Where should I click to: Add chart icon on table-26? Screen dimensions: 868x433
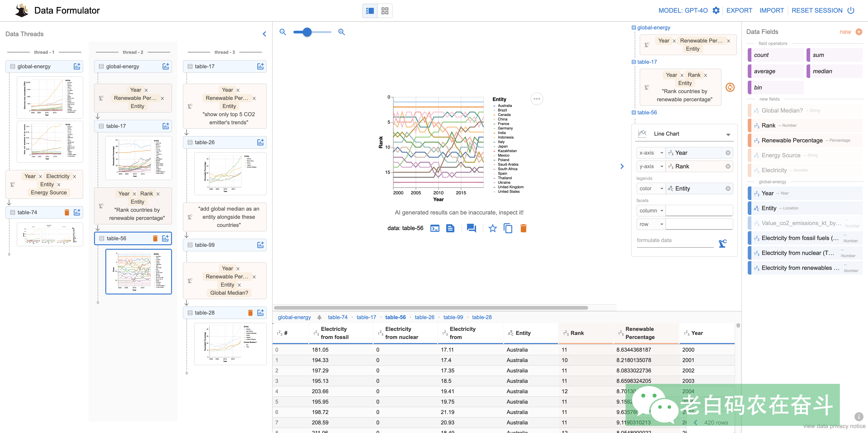[260, 142]
